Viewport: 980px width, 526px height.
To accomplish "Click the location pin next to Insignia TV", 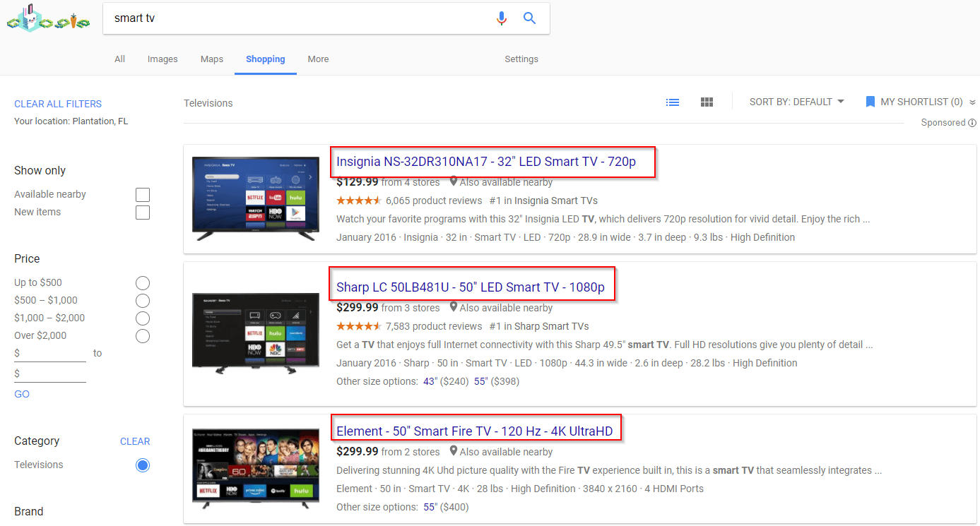I will tap(453, 182).
